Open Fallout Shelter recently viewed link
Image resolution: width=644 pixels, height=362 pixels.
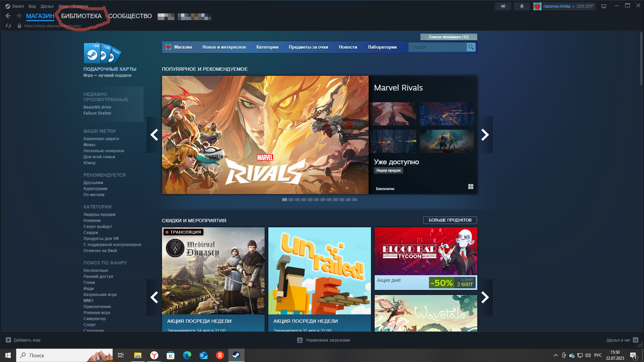pyautogui.click(x=97, y=113)
